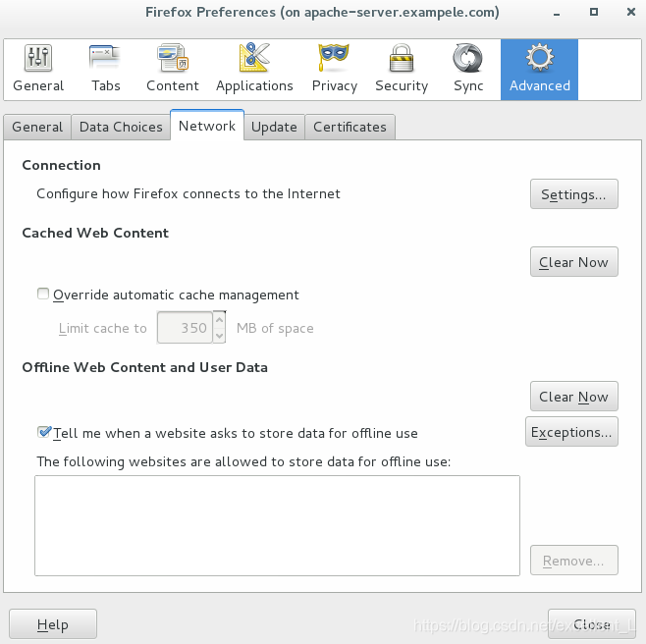Decrease cache limit with down arrow

(220, 336)
